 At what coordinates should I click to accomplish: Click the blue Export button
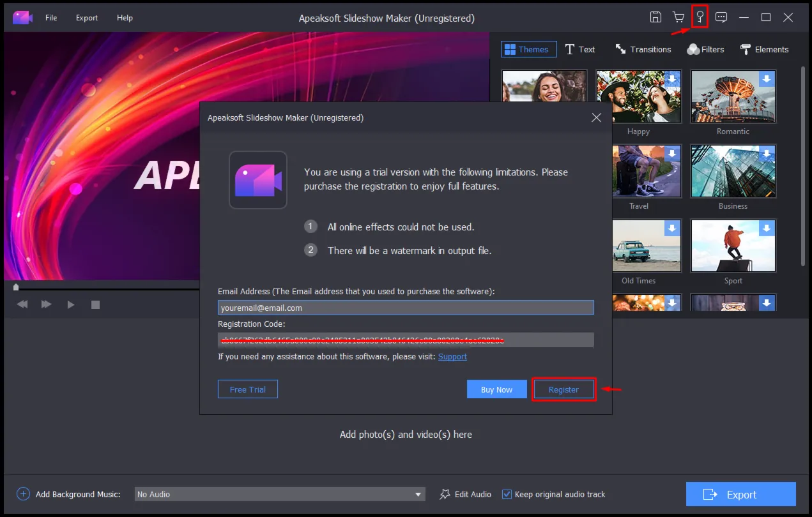tap(741, 494)
